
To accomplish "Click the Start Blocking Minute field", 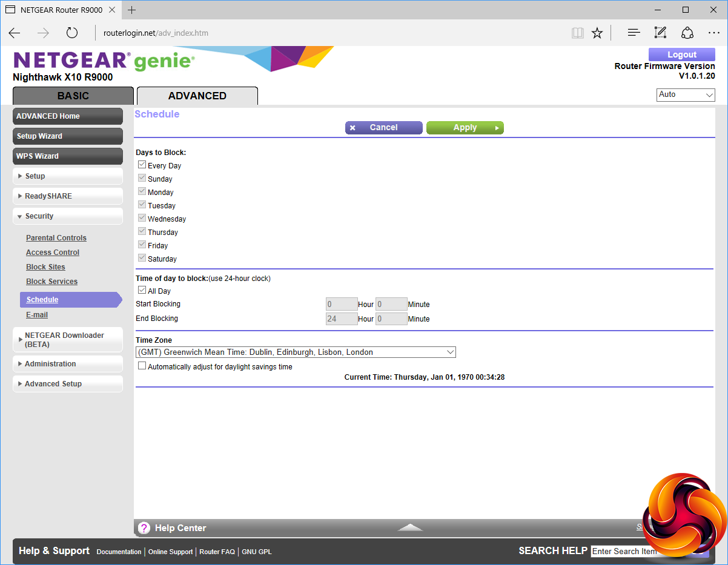I will [391, 304].
